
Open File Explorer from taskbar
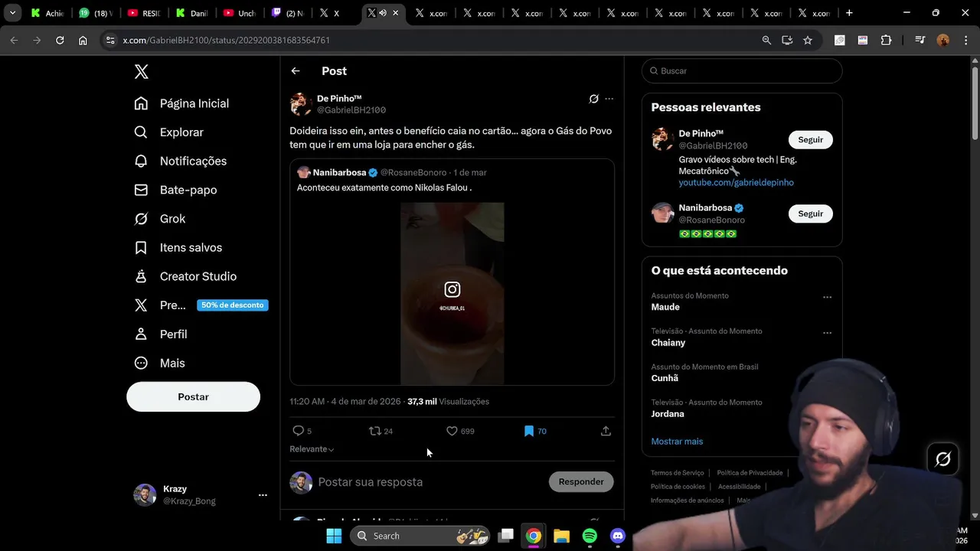point(561,536)
